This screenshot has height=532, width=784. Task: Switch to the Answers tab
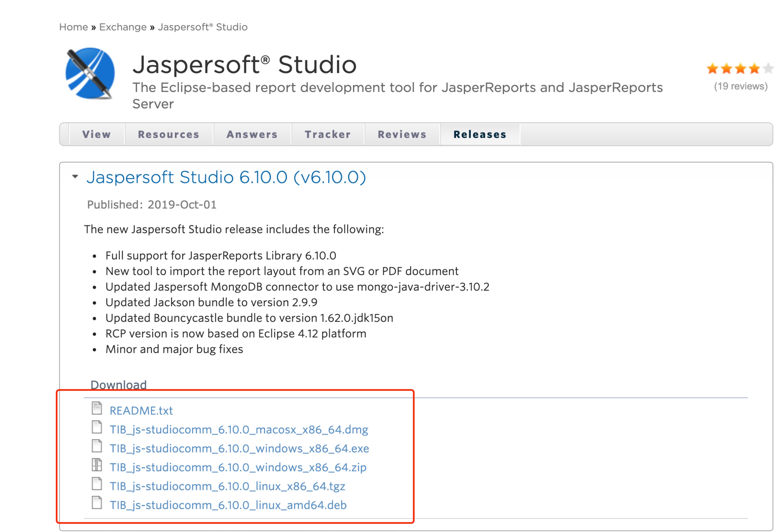252,134
